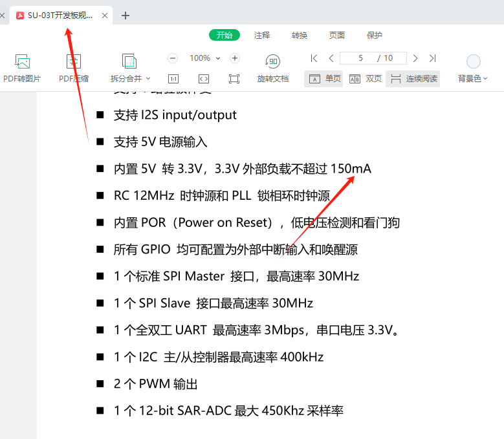
Task: Click the PDF压缩 tool icon
Action: [74, 62]
